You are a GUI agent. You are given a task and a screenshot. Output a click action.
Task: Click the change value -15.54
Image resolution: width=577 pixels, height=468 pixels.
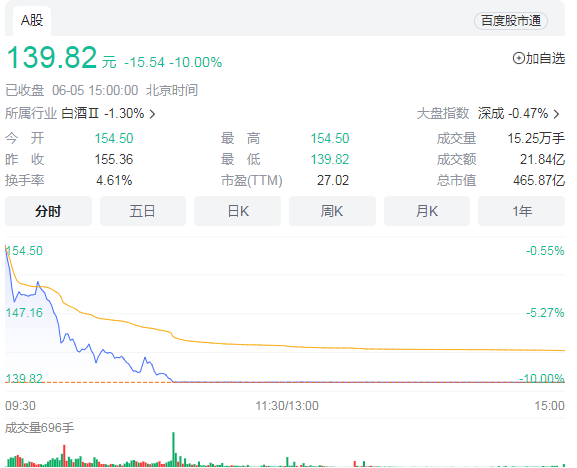[x=144, y=63]
